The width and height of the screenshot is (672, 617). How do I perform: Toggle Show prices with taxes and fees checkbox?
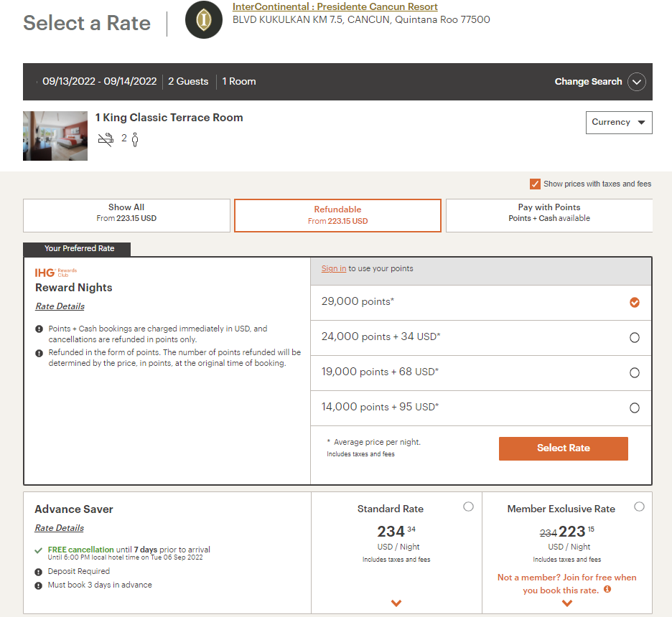point(535,184)
